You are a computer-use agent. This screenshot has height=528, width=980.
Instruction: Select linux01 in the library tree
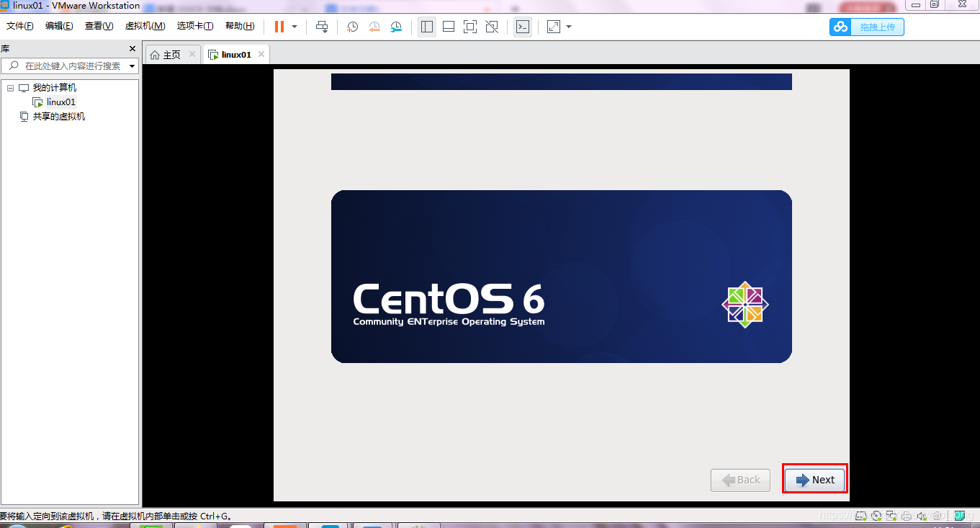click(x=61, y=102)
